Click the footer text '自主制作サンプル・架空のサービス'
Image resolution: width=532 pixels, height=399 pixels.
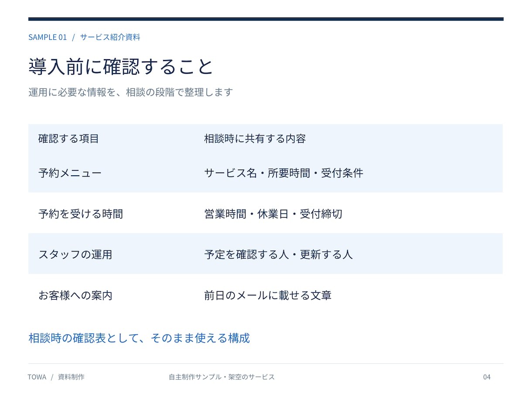tap(222, 377)
